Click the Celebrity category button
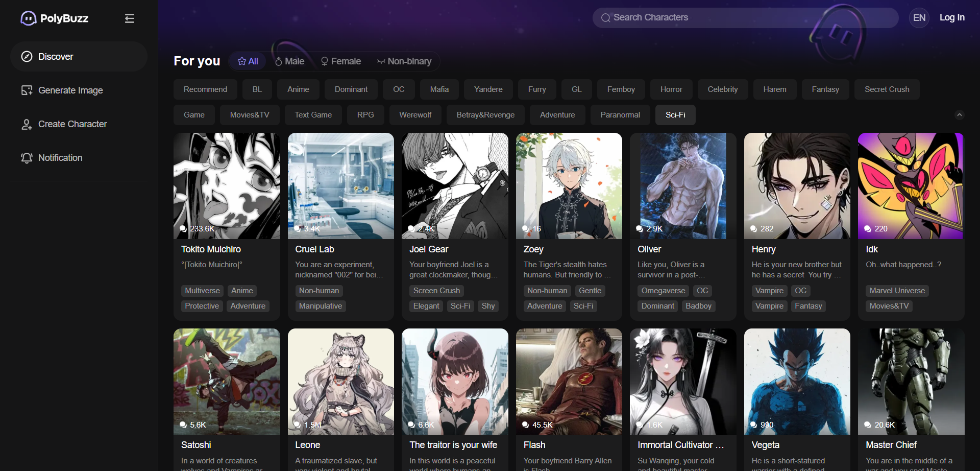Image resolution: width=980 pixels, height=471 pixels. click(722, 89)
